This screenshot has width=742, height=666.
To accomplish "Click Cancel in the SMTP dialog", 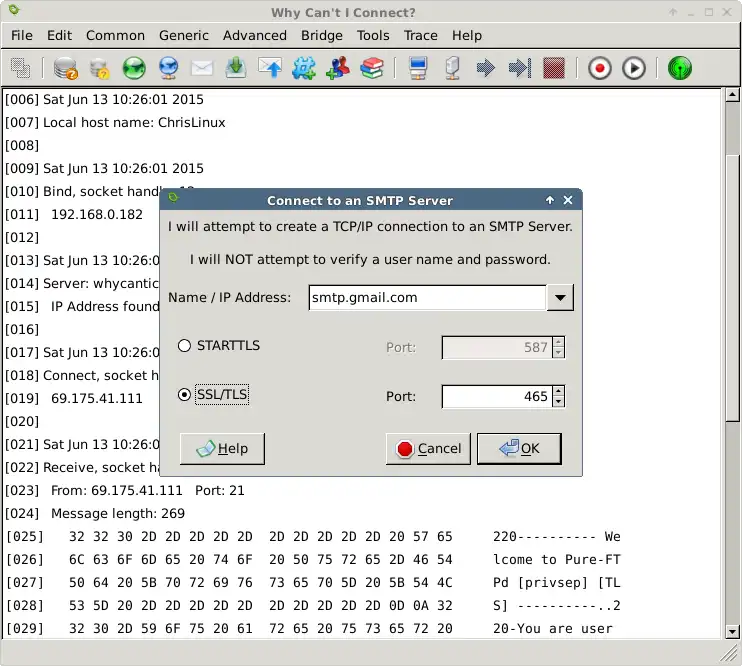I will tap(428, 448).
